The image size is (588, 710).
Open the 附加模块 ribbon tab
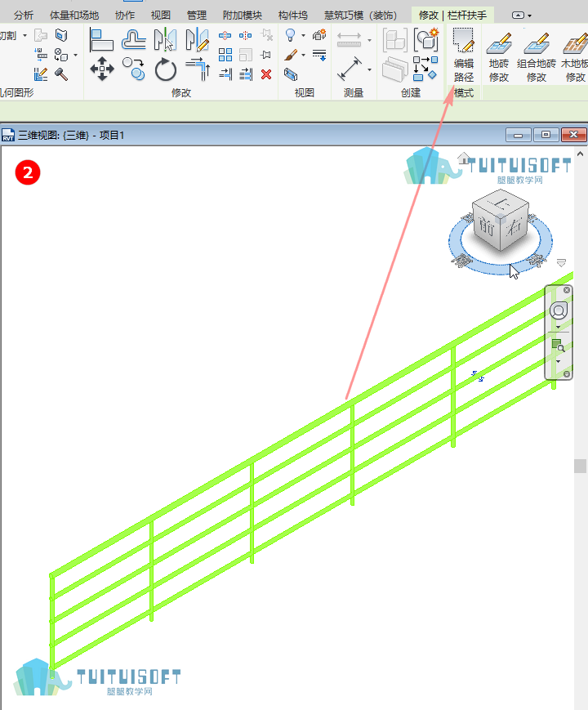coord(243,16)
